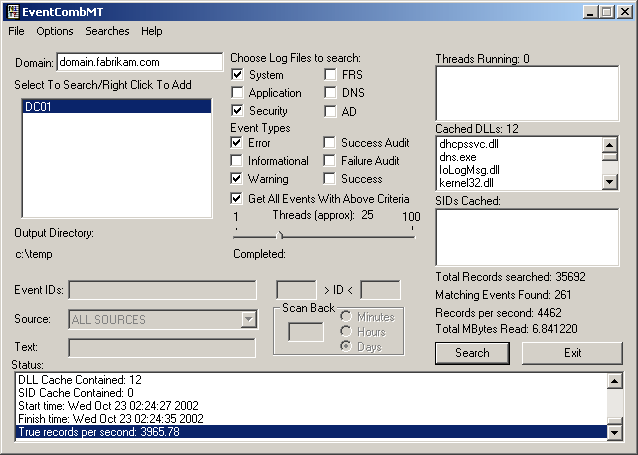Select kernel32.dll in Cached DLLs list
The width and height of the screenshot is (638, 455).
click(x=467, y=183)
